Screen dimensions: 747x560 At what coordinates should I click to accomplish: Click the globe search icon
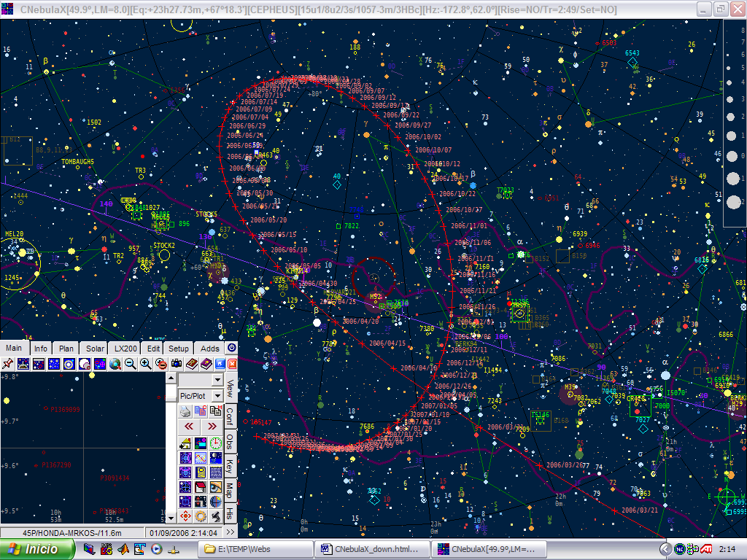(x=115, y=364)
